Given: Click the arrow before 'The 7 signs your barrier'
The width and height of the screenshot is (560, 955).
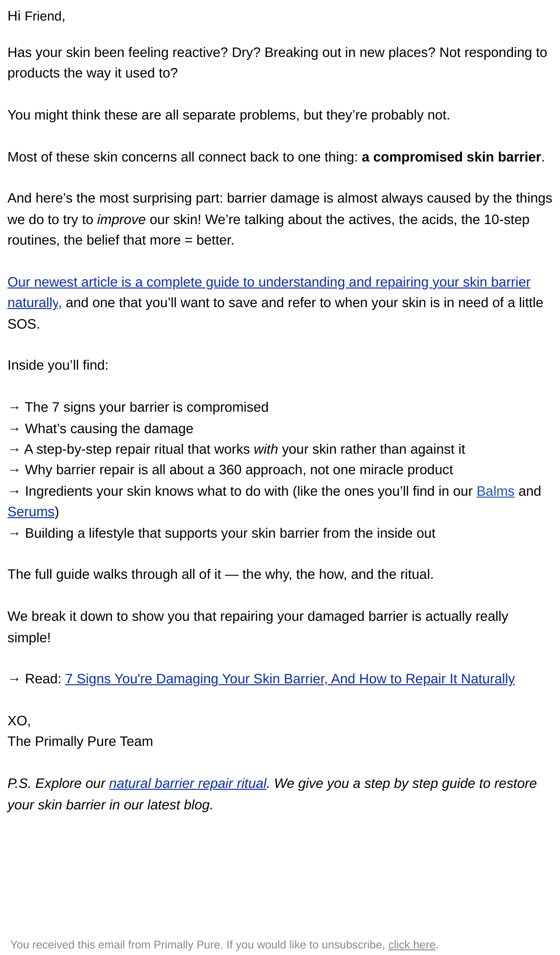Looking at the screenshot, I should [x=14, y=407].
